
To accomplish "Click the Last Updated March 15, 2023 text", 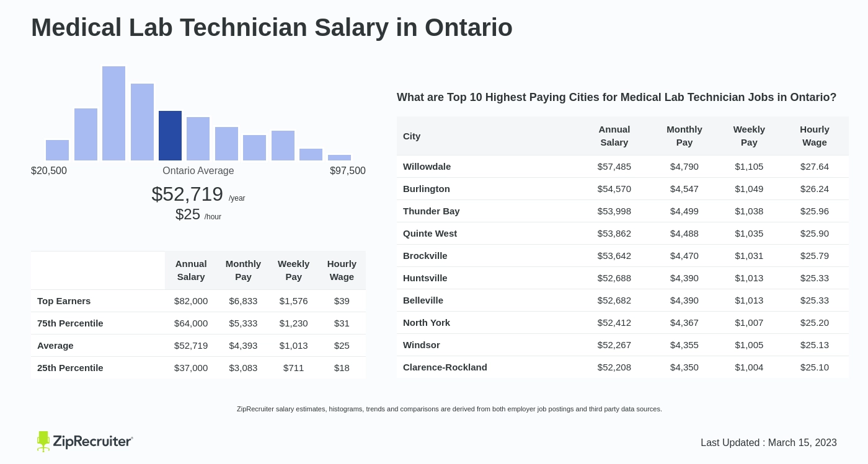I will pos(769,442).
